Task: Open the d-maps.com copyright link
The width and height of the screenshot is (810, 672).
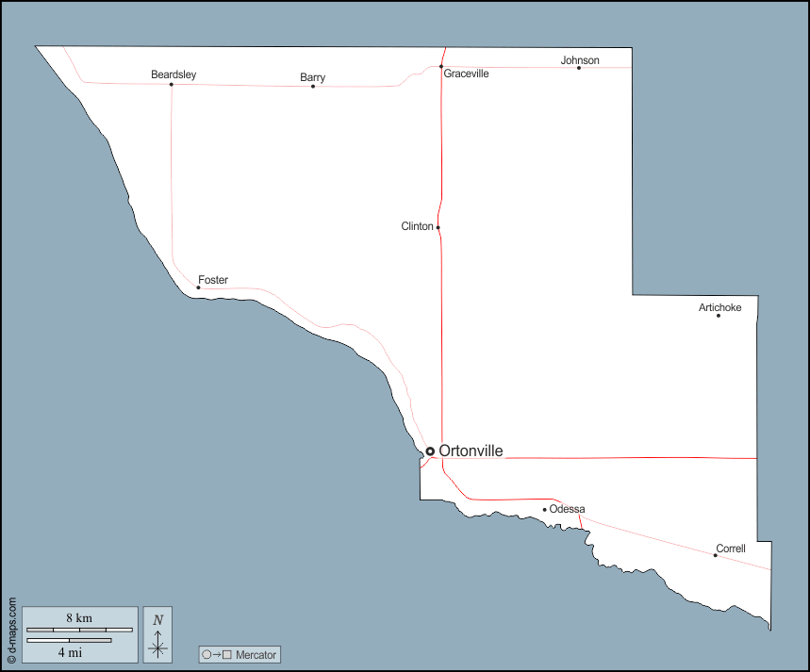Action: pyautogui.click(x=11, y=630)
